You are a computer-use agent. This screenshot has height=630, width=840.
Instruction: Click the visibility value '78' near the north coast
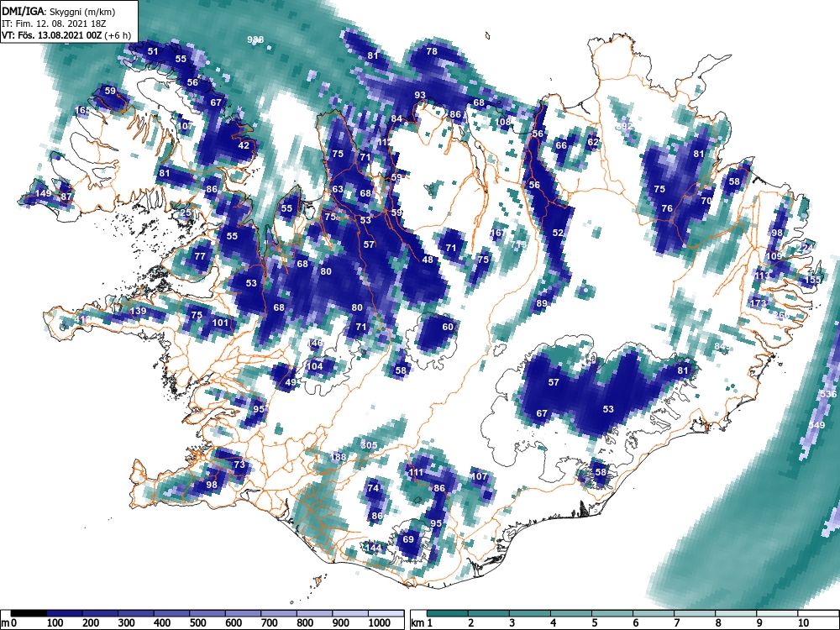[x=432, y=51]
